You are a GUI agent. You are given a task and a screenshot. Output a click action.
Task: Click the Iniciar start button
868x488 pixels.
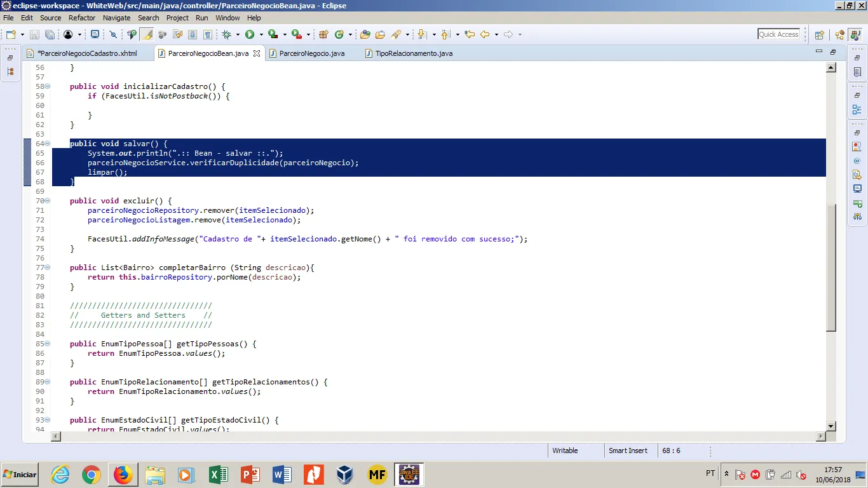click(20, 474)
